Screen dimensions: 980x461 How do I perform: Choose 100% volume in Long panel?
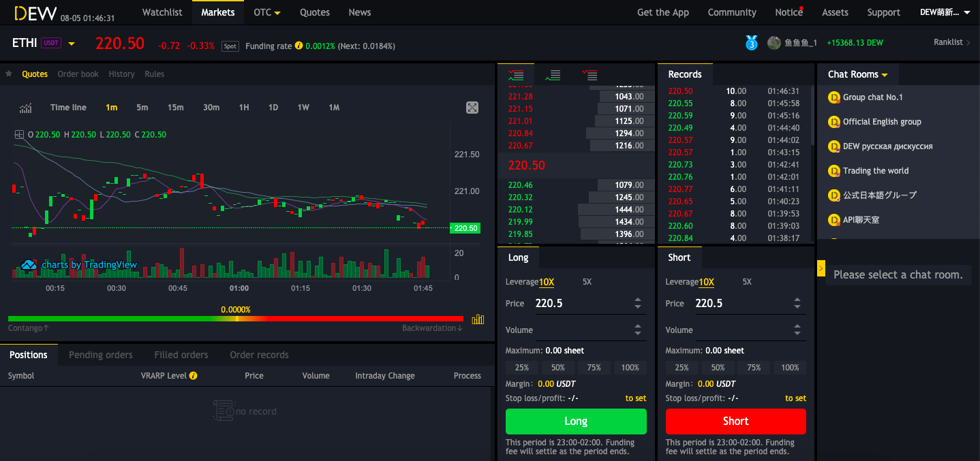click(630, 368)
